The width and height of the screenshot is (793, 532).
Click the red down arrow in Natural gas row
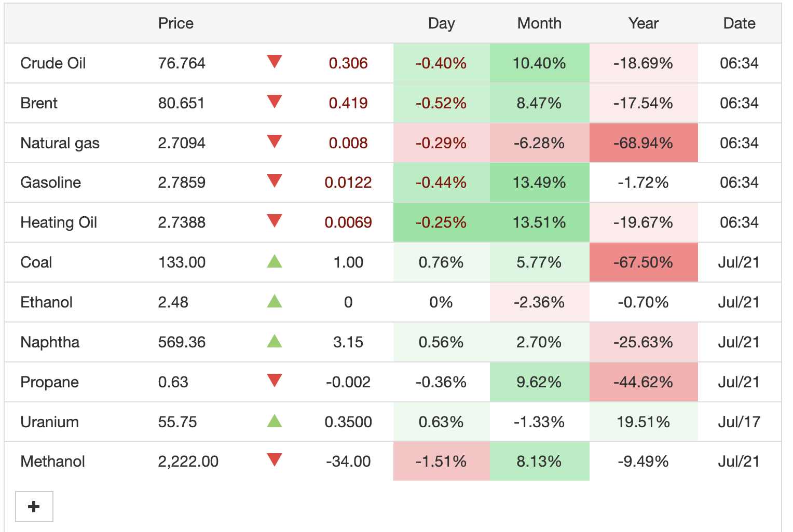click(x=275, y=142)
